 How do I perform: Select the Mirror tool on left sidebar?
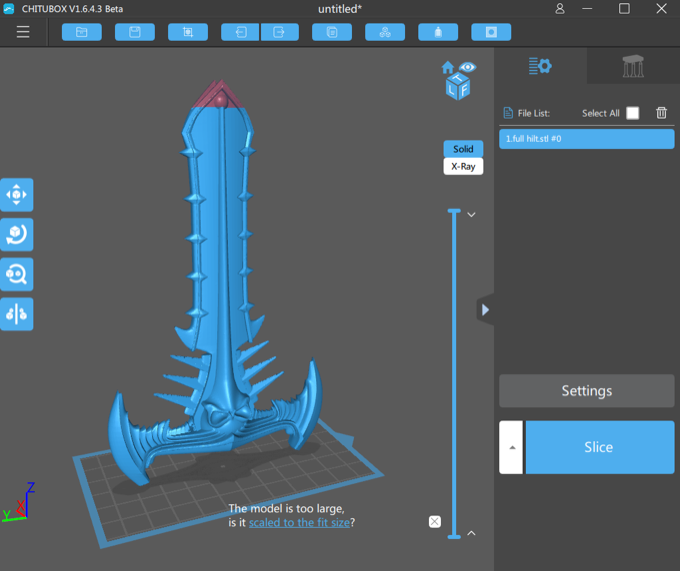click(x=16, y=314)
